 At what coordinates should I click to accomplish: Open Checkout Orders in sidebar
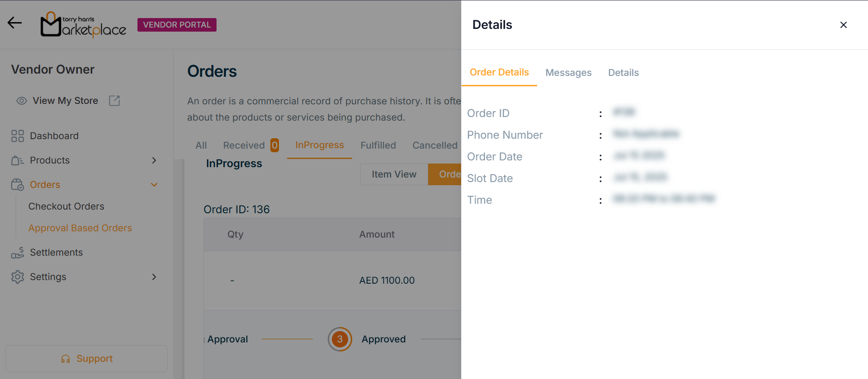66,206
